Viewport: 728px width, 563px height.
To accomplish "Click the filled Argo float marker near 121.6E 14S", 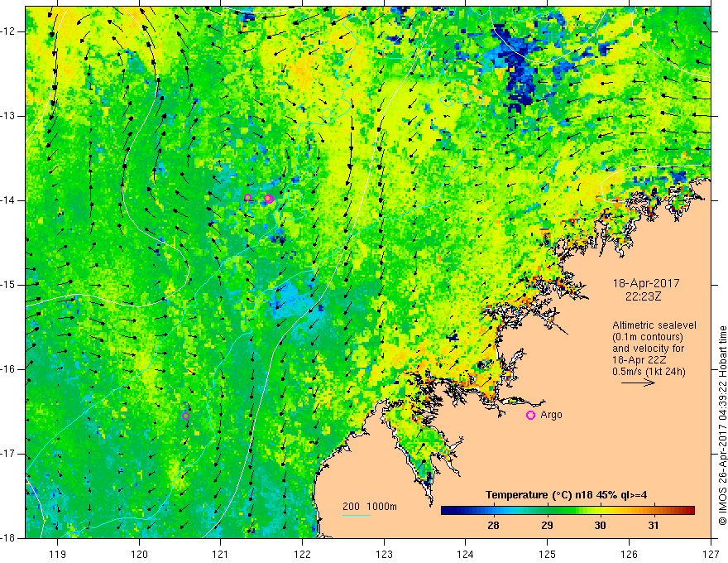I will pos(268,199).
